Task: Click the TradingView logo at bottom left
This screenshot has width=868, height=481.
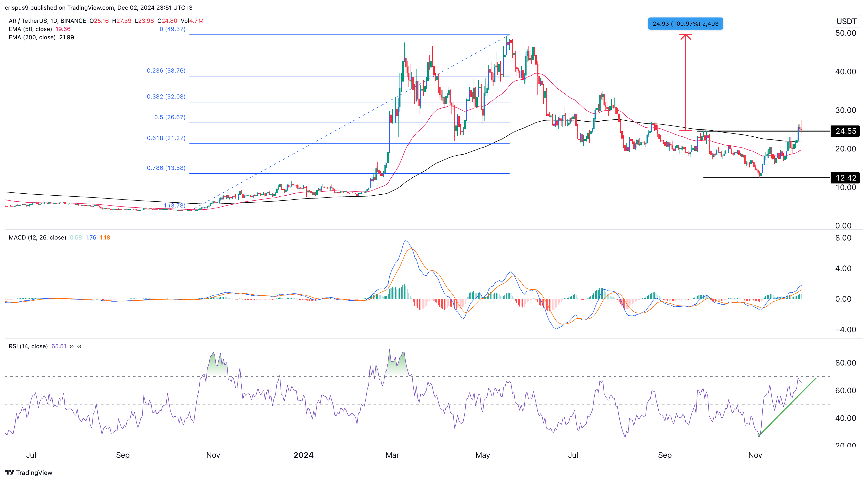Action: coord(29,473)
